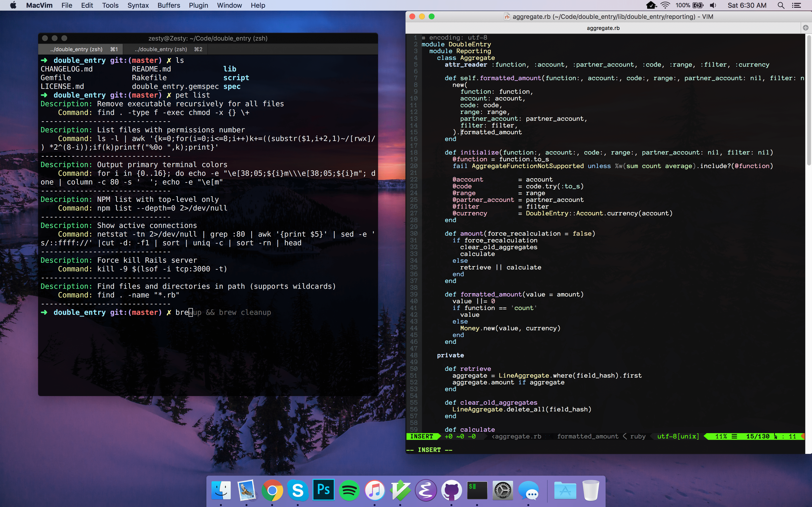Click the volume speaker menu bar icon
The height and width of the screenshot is (507, 812).
(x=713, y=5)
